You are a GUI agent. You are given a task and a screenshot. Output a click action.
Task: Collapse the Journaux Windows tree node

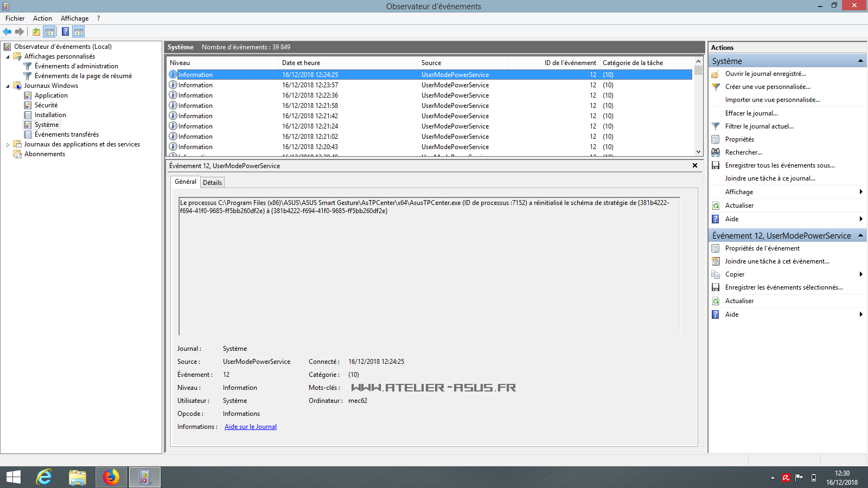point(8,86)
